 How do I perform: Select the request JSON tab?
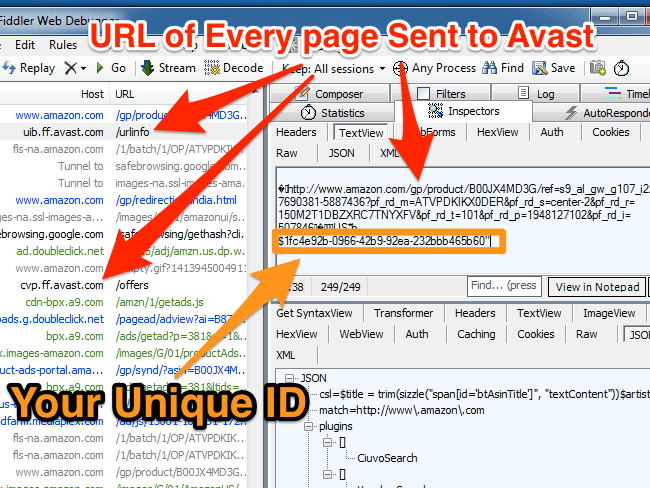coord(341,153)
